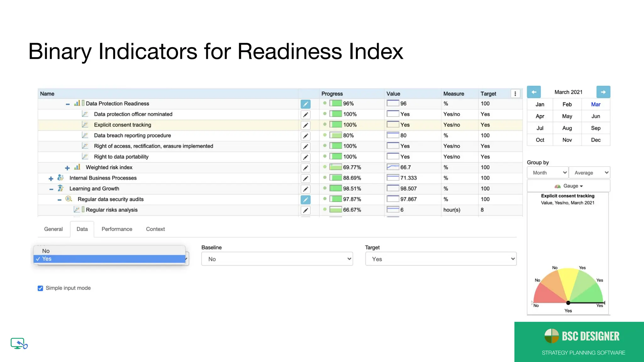Select Jun in the month picker
The image size is (644, 362).
596,116
